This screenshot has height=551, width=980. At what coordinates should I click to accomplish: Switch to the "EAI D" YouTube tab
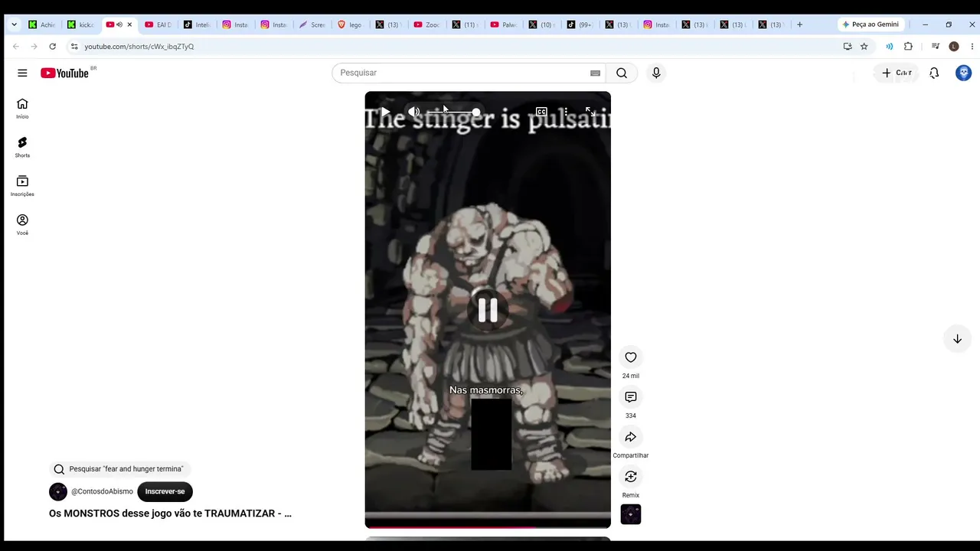click(x=158, y=24)
